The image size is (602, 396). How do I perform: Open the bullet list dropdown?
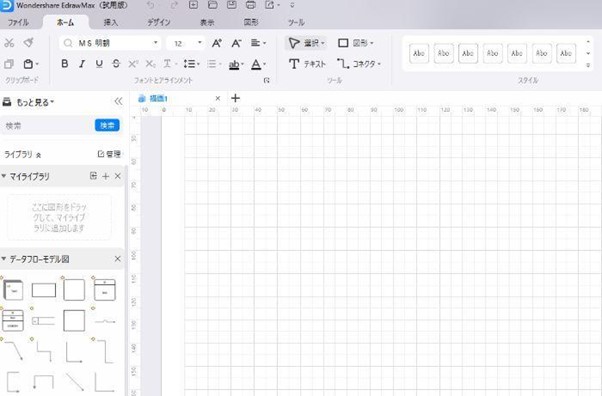[214, 64]
